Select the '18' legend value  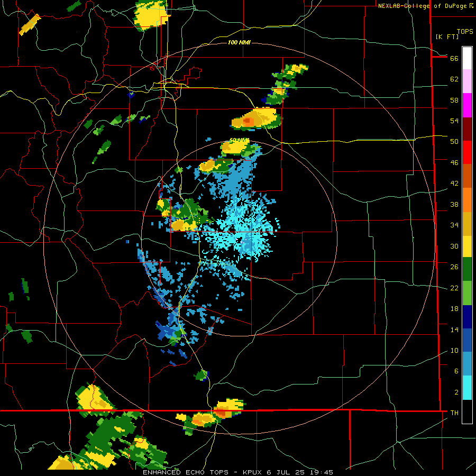click(454, 309)
